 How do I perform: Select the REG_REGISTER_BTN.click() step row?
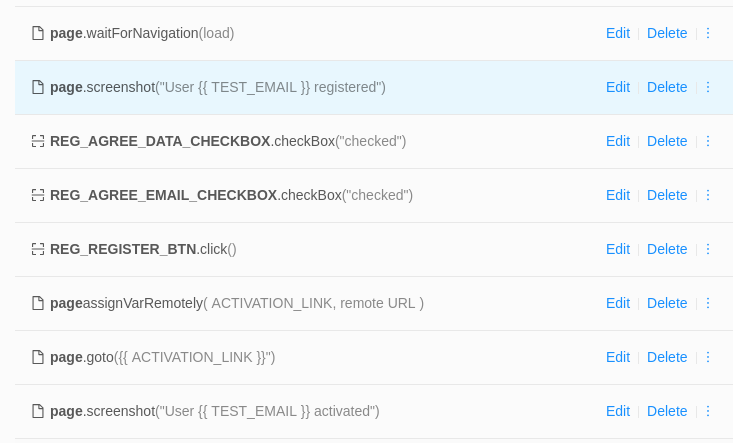pos(374,249)
